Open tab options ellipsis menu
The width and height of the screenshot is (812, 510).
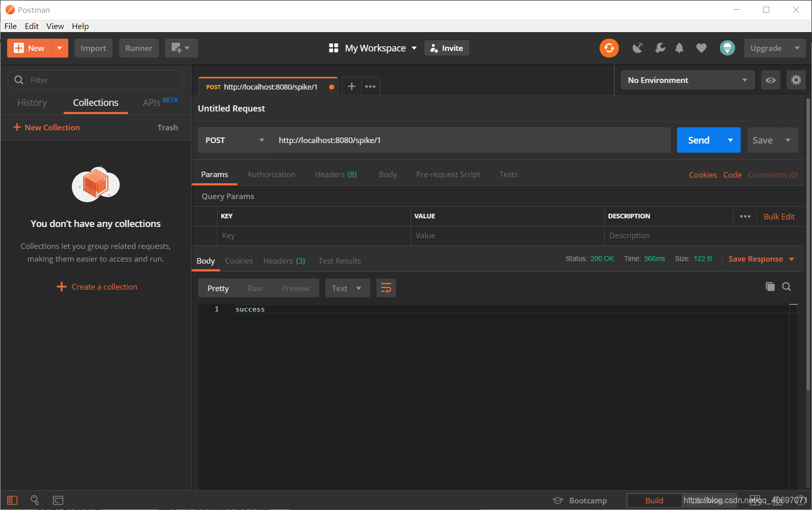click(x=370, y=87)
